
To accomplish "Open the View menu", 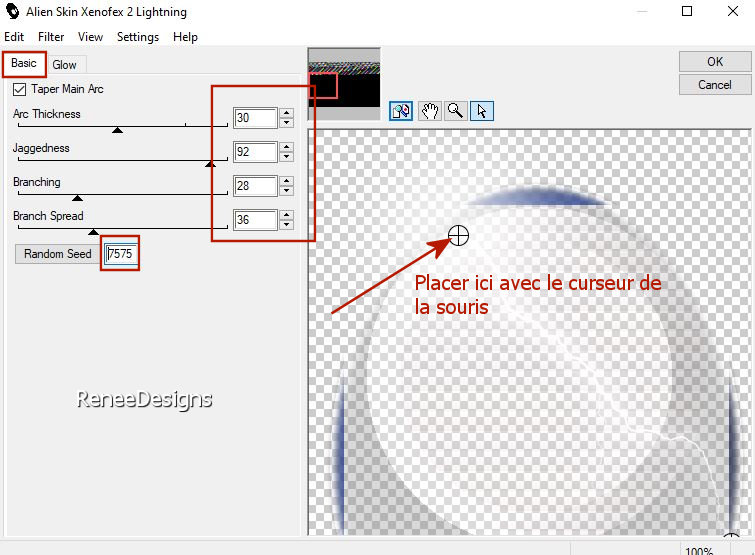I will click(x=91, y=37).
